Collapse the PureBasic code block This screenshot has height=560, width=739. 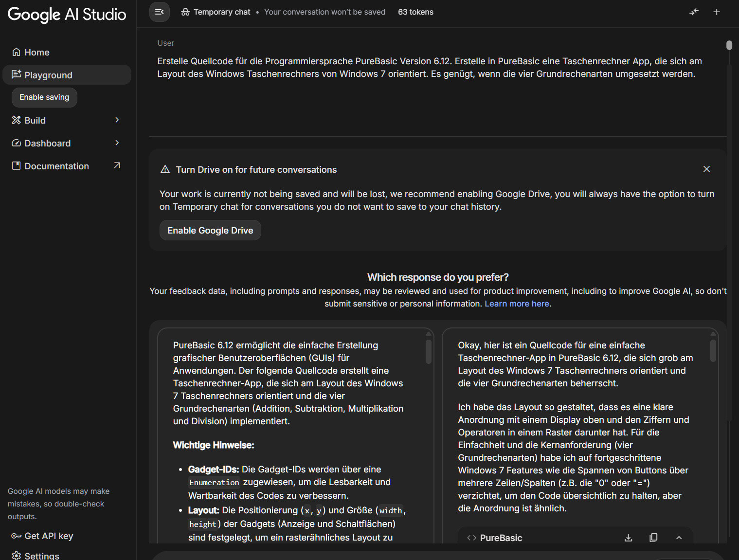click(x=679, y=538)
